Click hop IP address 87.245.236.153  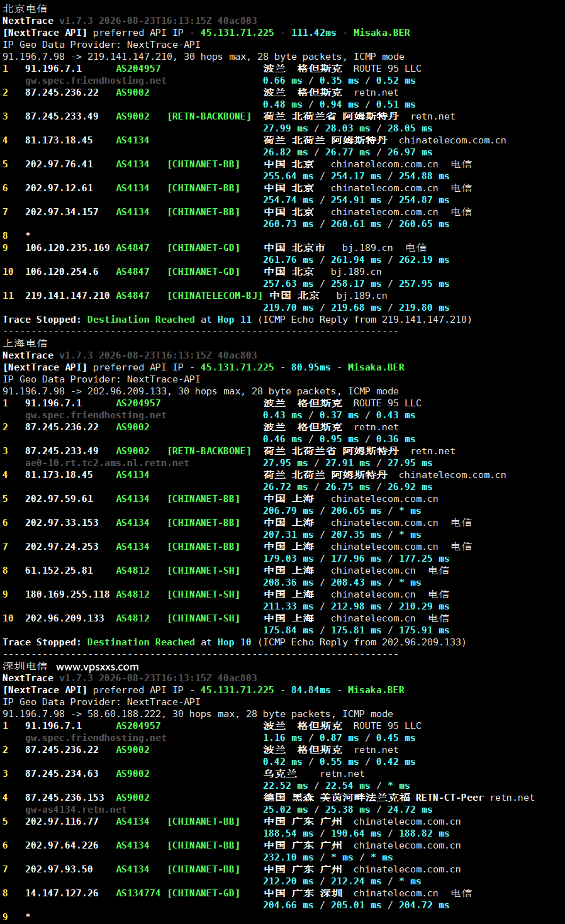coord(65,798)
